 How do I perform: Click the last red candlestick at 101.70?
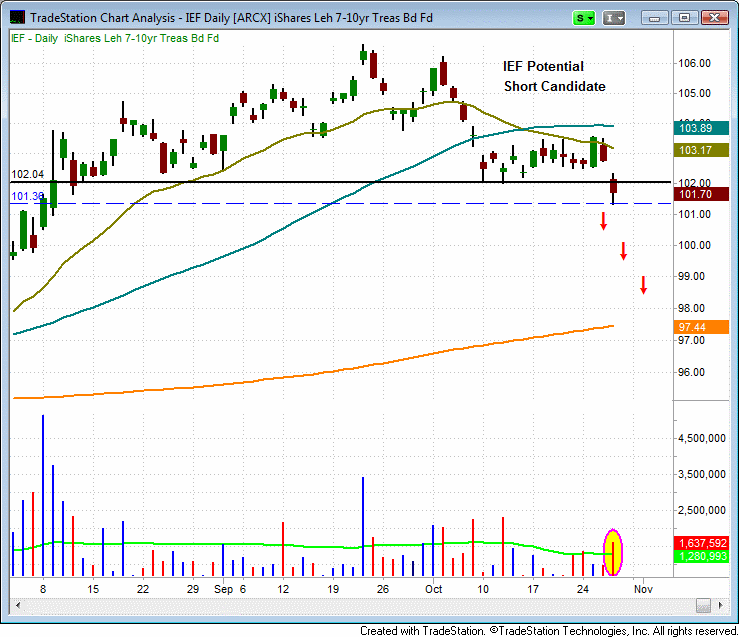613,189
